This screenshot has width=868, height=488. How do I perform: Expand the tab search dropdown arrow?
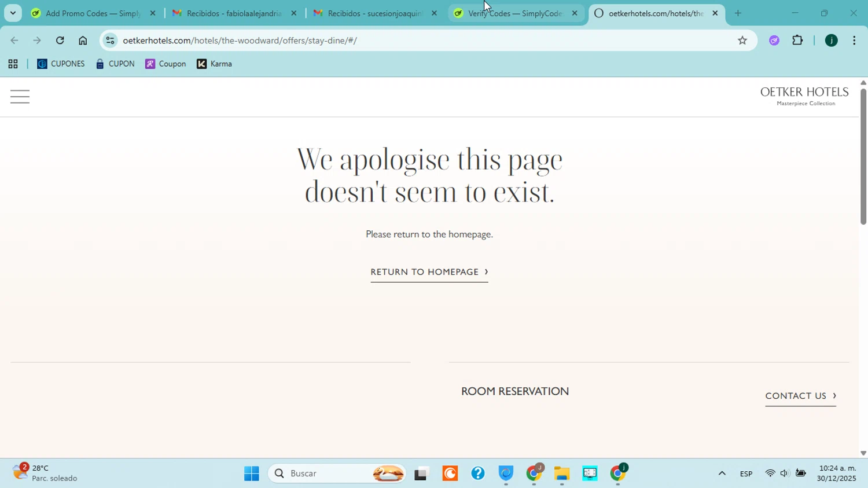click(x=13, y=13)
